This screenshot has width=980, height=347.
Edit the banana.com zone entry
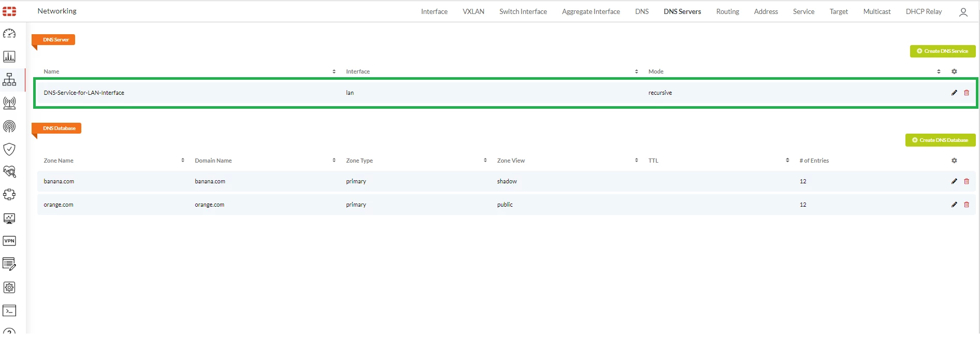[954, 181]
